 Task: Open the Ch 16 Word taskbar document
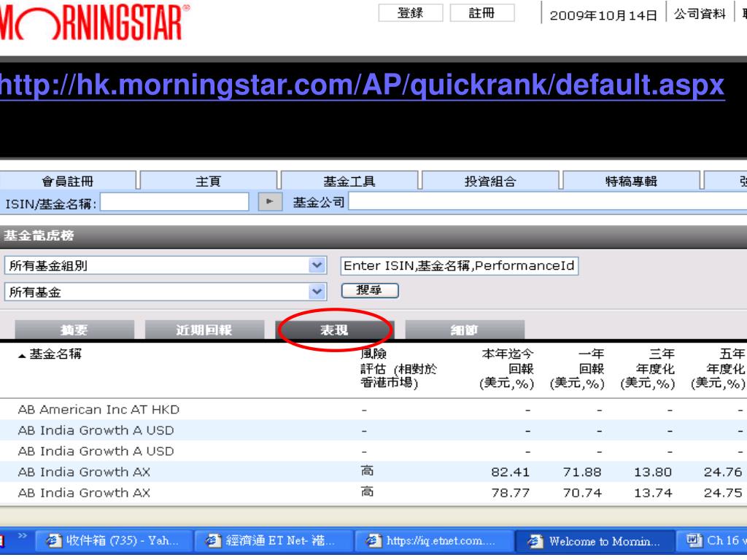[712, 540]
